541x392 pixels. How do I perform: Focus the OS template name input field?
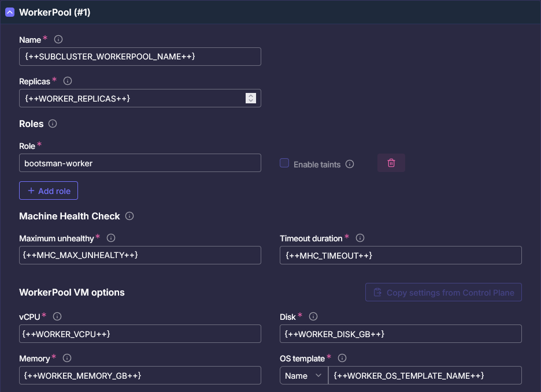[x=425, y=375]
